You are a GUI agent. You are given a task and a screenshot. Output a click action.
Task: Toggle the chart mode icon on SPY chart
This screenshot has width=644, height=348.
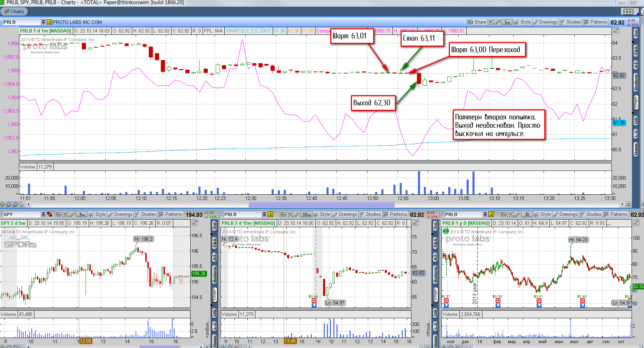(195, 223)
